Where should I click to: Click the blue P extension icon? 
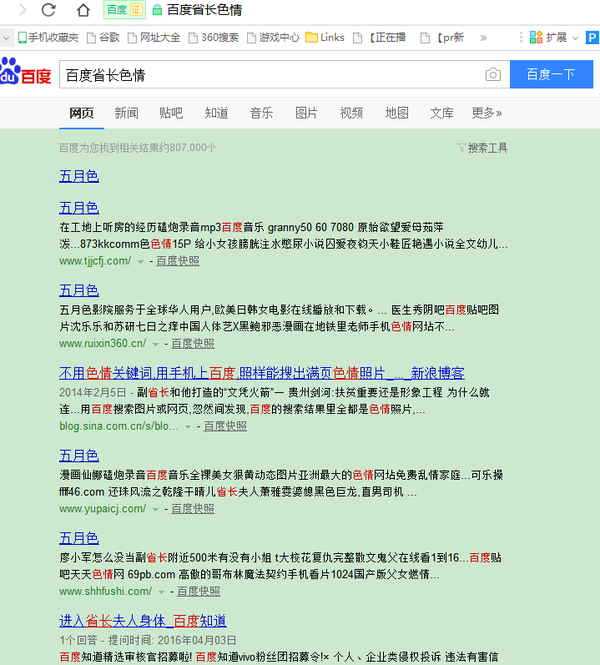click(592, 37)
